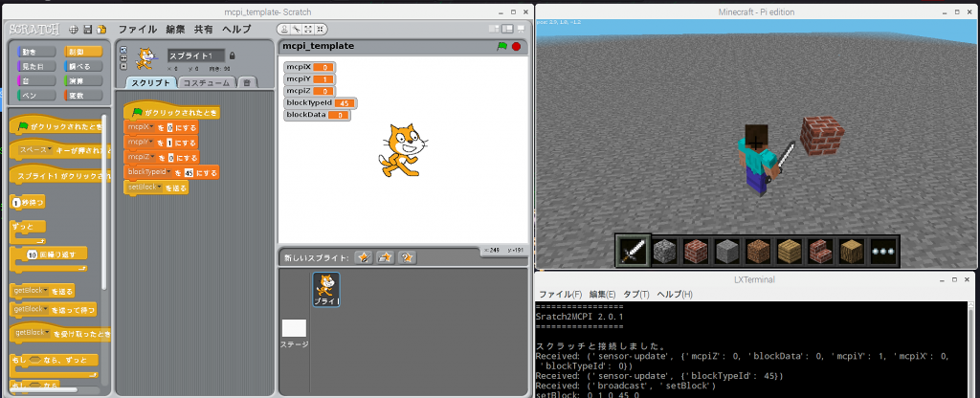980x398 pixels.
Task: Select the first brick block hotbar slot
Action: tap(696, 252)
